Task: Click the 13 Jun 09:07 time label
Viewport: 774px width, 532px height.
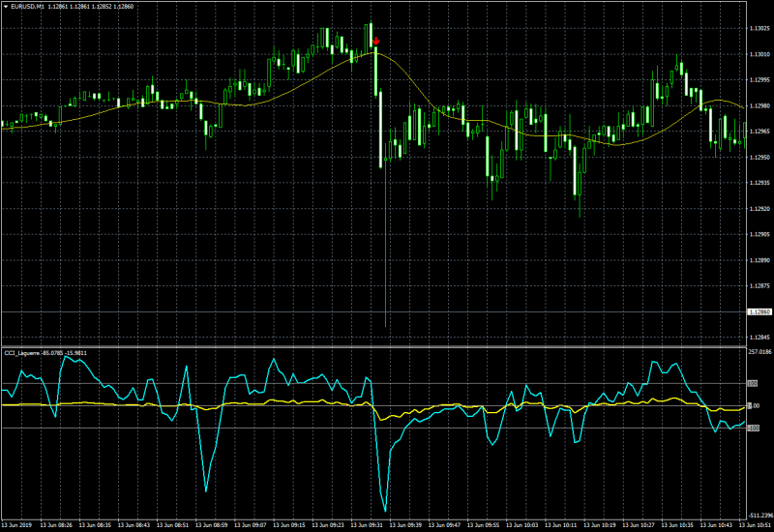Action: [250, 525]
